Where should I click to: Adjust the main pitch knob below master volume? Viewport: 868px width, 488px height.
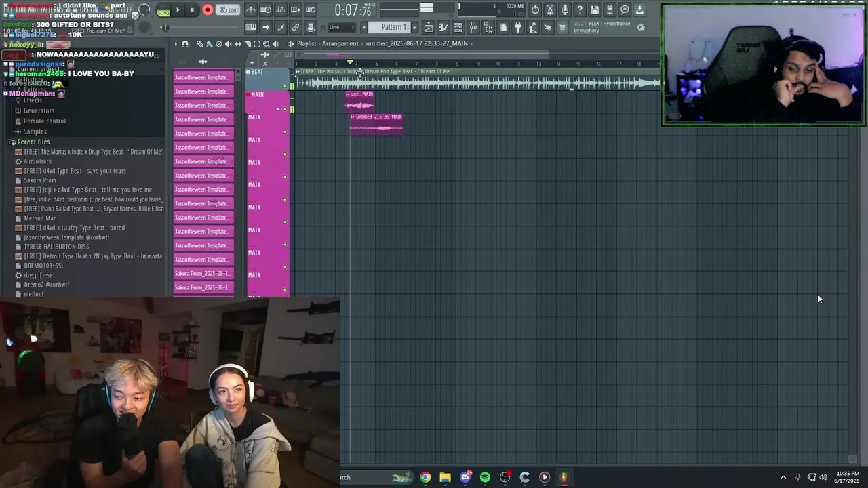click(144, 27)
